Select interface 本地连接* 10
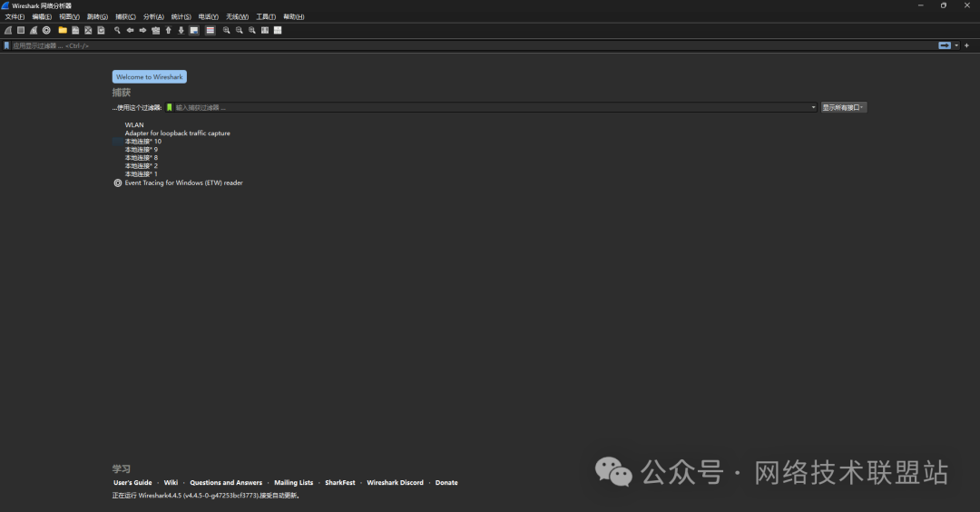 [x=142, y=142]
